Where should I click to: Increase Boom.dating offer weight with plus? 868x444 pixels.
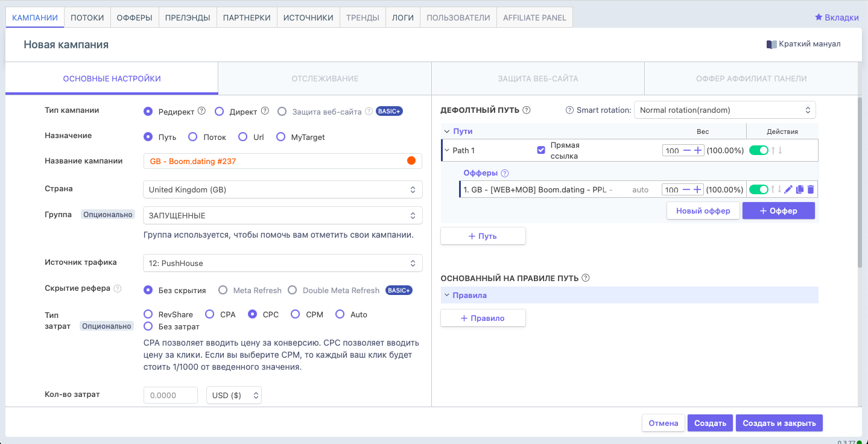(698, 189)
